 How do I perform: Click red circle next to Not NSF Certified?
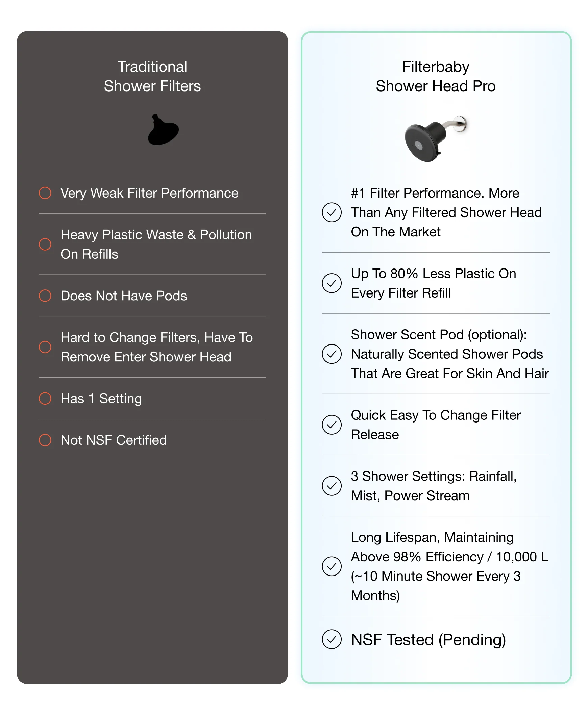45,440
